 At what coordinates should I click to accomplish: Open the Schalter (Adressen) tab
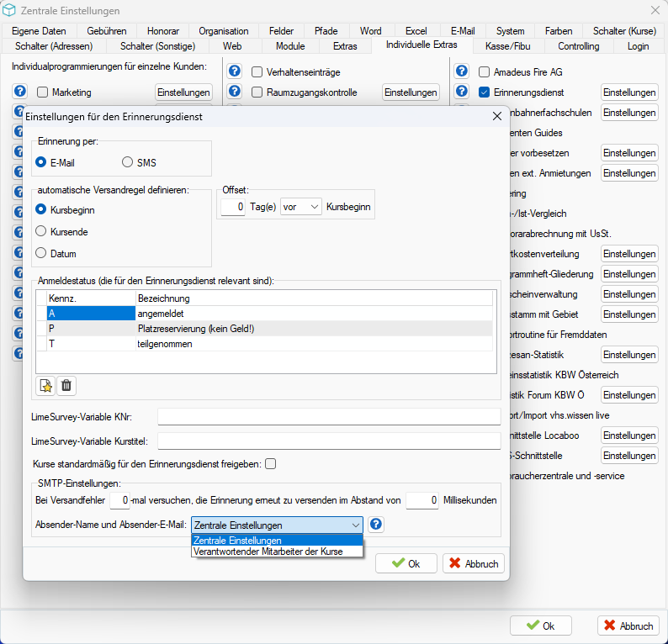[x=54, y=46]
